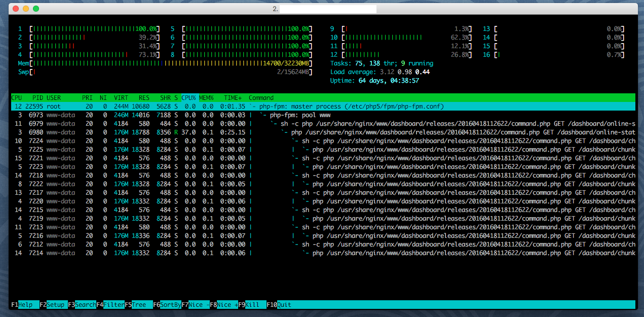
Task: Sort by TIME+ column header
Action: point(233,98)
